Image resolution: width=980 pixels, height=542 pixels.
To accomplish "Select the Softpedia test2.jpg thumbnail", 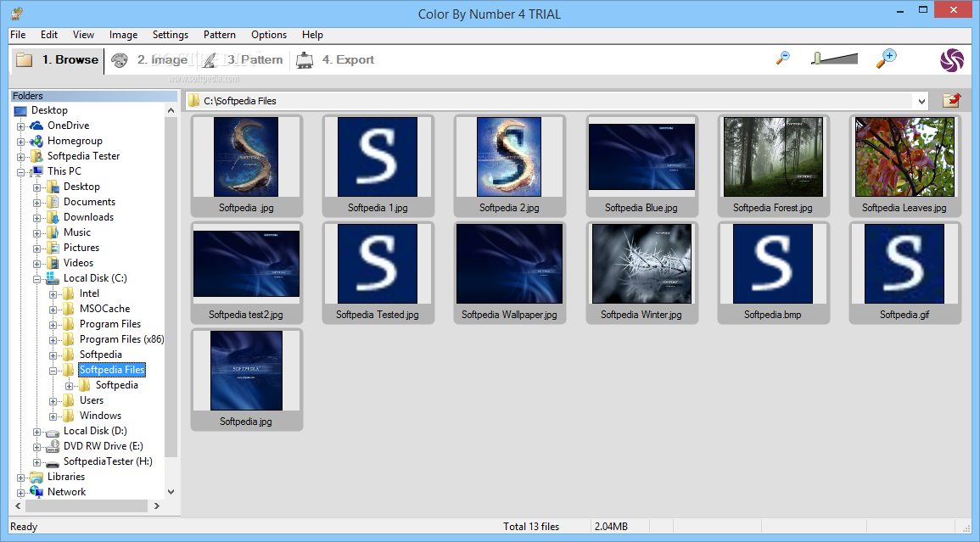I will point(246,272).
